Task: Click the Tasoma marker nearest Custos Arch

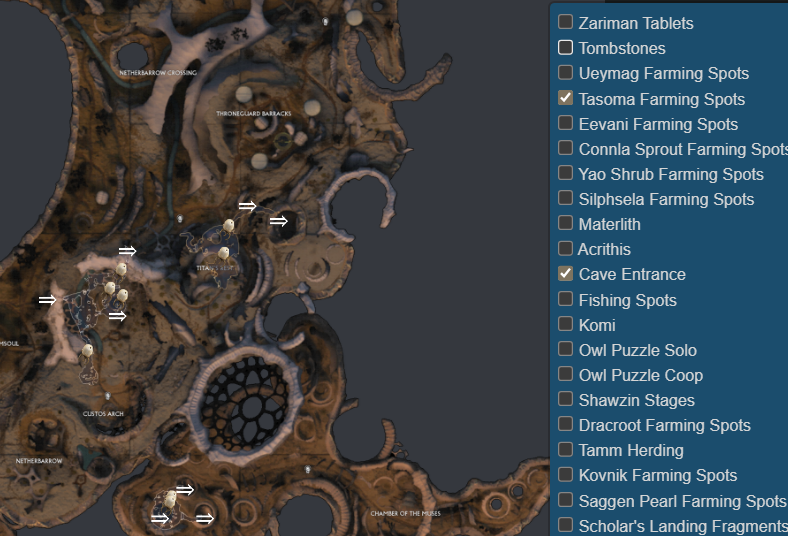Action: point(87,350)
